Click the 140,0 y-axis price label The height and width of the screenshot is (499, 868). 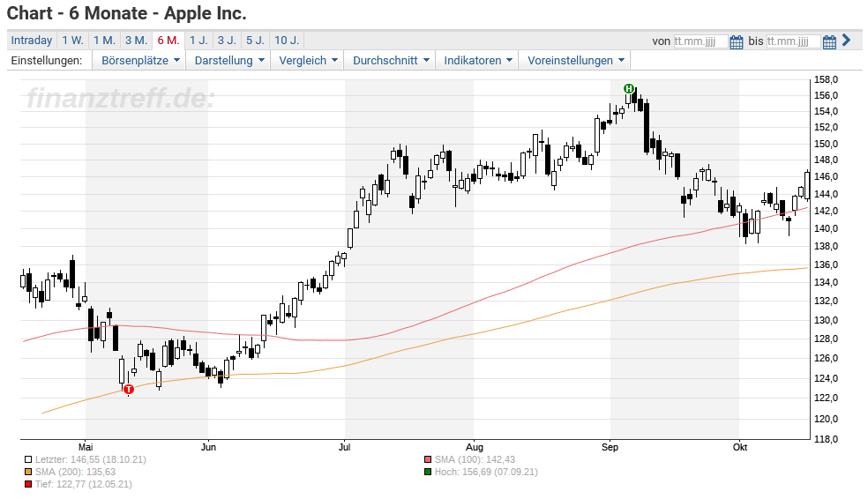pyautogui.click(x=826, y=228)
